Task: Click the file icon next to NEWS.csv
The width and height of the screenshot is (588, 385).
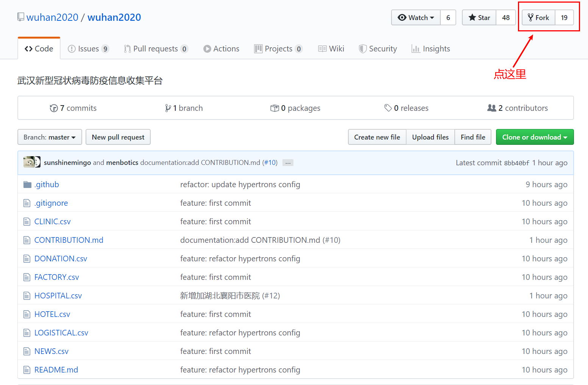Action: [x=27, y=351]
